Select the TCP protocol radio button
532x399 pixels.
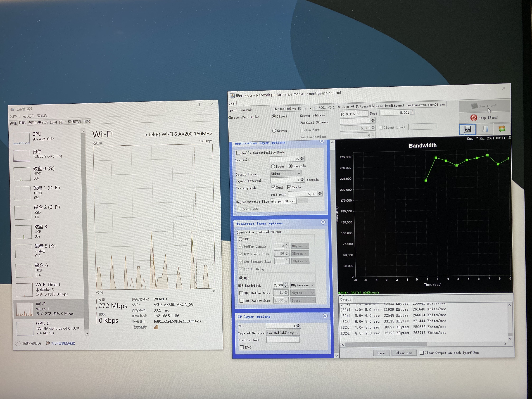click(241, 239)
